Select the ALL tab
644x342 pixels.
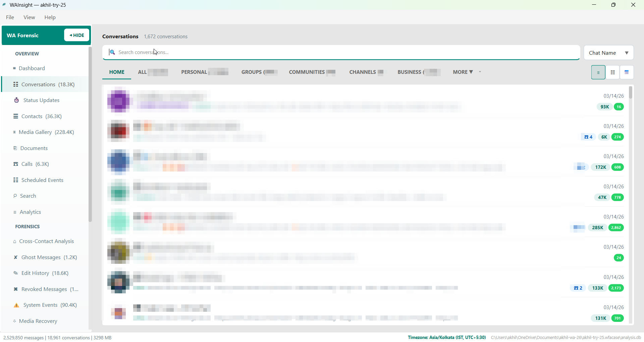coord(153,72)
